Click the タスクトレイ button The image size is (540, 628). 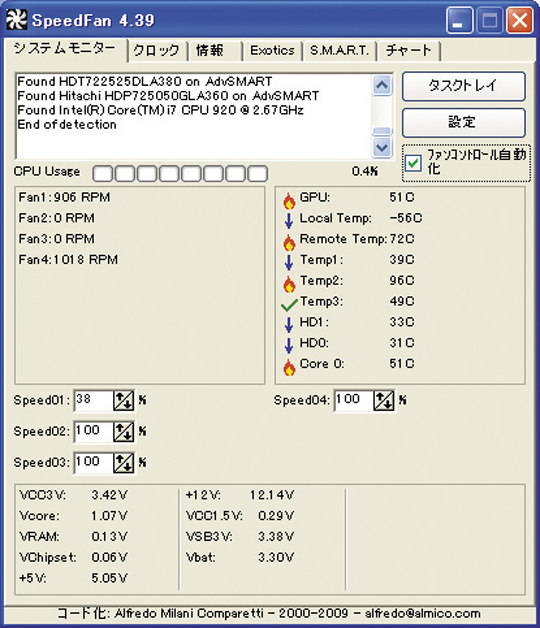[463, 86]
